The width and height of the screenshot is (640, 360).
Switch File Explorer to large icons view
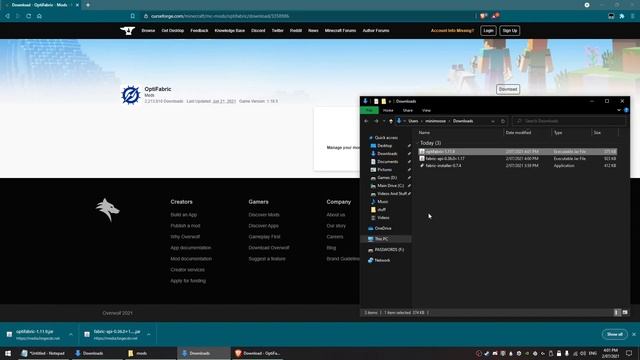[x=625, y=313]
